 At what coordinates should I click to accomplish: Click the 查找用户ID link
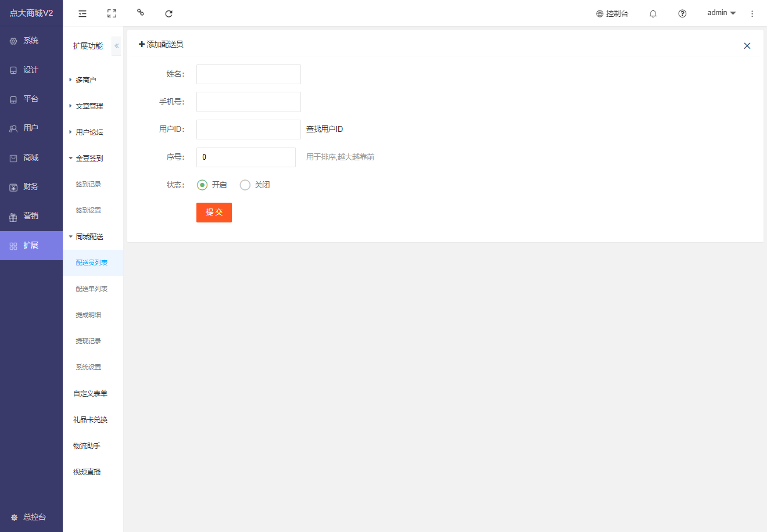click(325, 129)
